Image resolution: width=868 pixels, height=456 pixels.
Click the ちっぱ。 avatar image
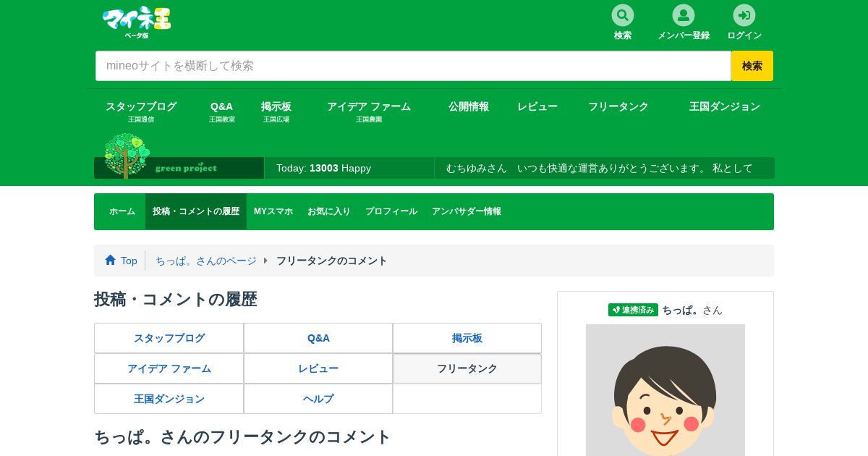pos(665,390)
